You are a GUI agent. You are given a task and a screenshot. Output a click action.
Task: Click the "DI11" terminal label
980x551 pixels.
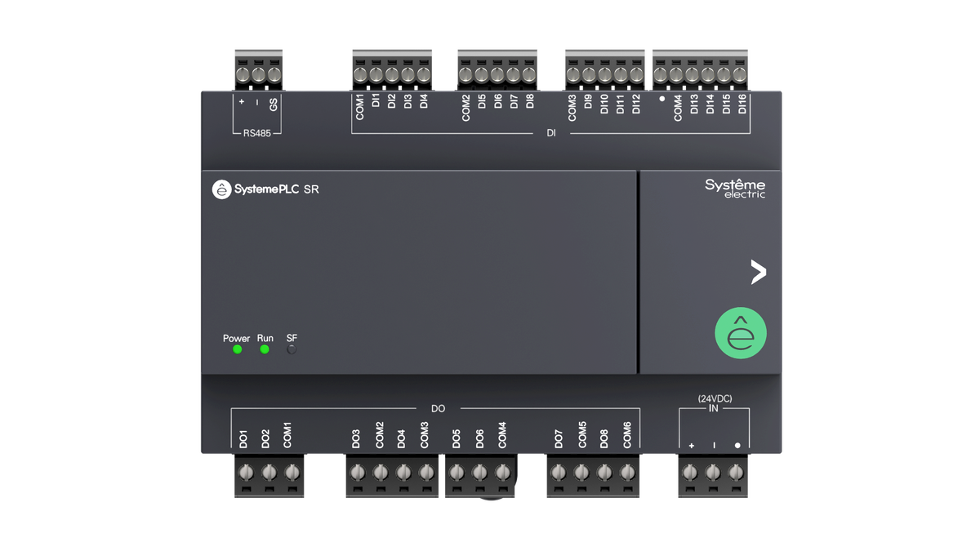(620, 104)
